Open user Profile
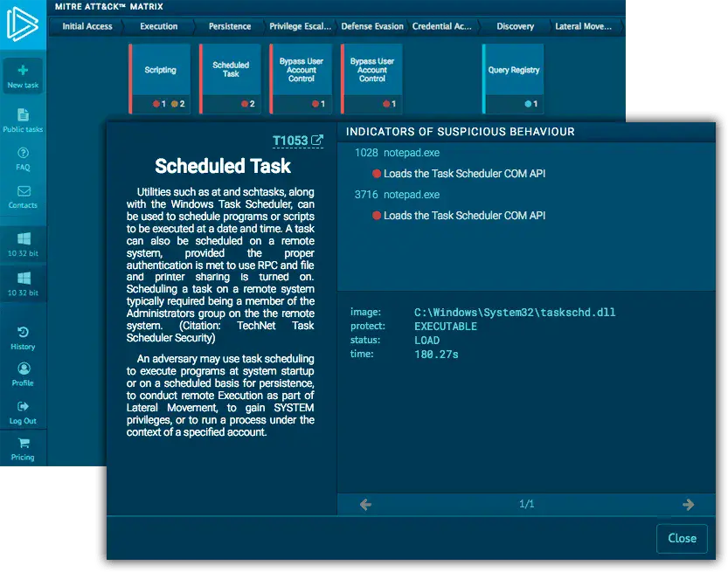728x572 pixels. tap(23, 375)
